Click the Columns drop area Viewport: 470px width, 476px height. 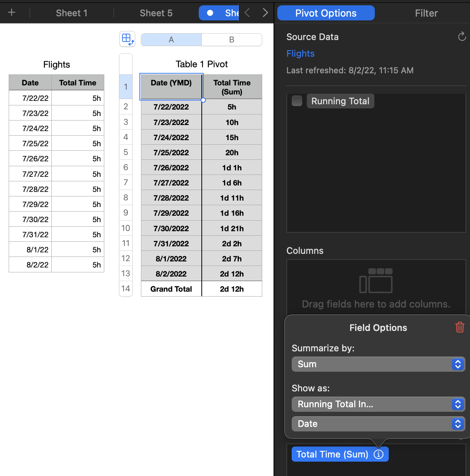click(376, 287)
